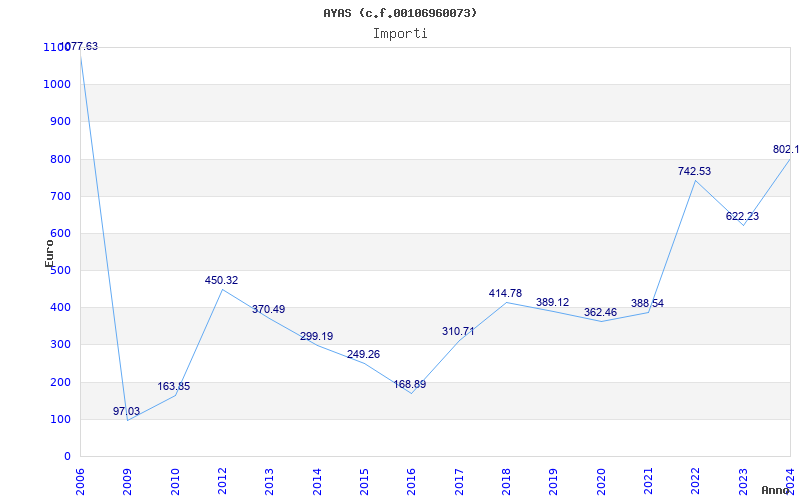Click the Importi subtitle

400,34
